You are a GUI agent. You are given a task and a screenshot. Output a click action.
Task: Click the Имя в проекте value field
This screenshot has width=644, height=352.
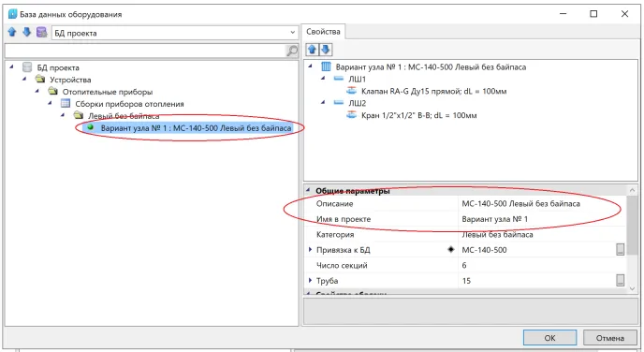click(542, 219)
